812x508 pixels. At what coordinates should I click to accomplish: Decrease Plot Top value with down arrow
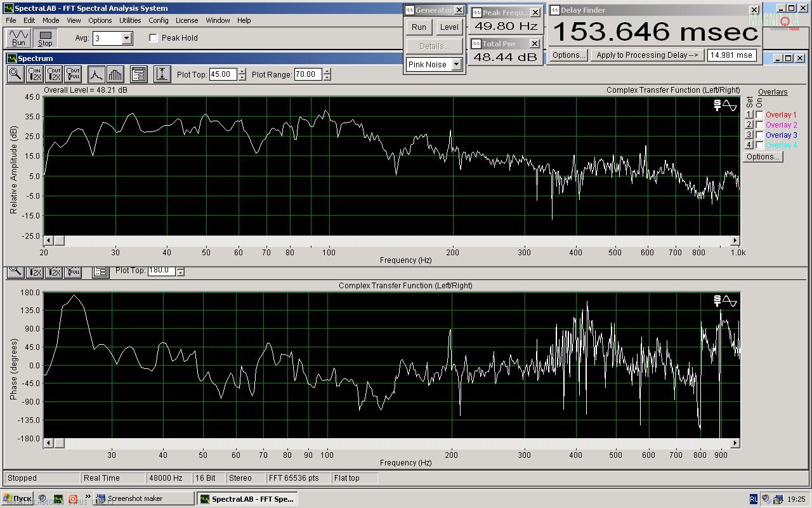(x=242, y=77)
